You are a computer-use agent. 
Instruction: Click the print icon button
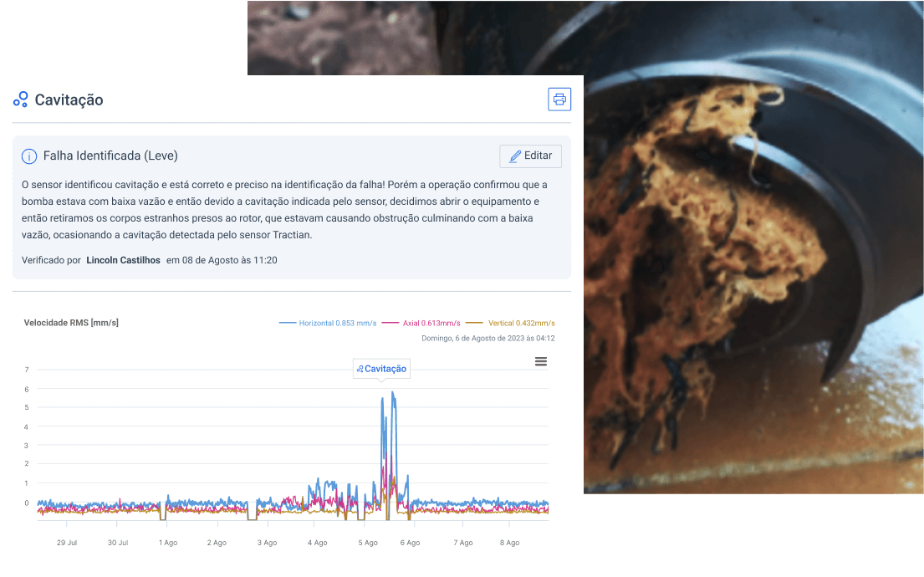pyautogui.click(x=559, y=100)
